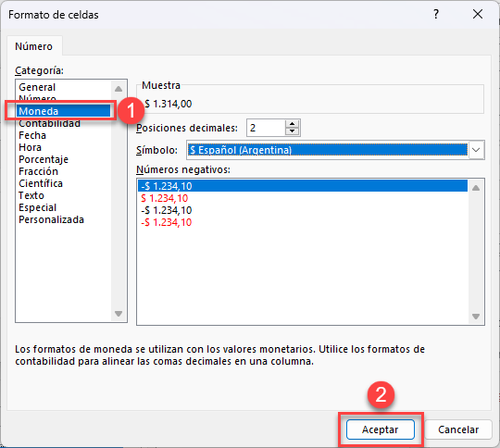Choose the Porcentaje category
The image size is (500, 448).
pos(63,159)
